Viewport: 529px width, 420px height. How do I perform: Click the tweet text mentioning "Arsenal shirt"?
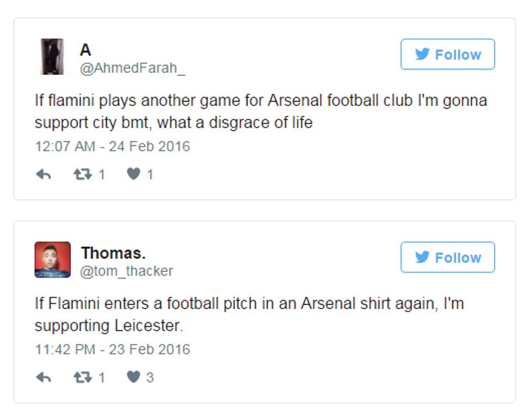click(249, 314)
